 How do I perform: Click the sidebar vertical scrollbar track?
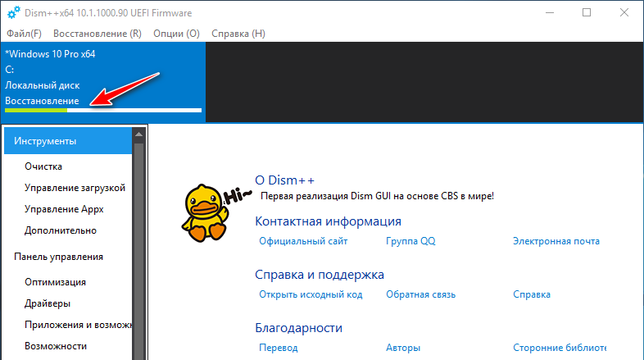(x=138, y=252)
